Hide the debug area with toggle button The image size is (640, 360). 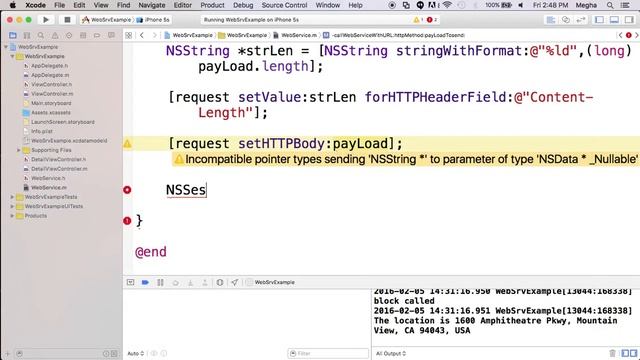(130, 282)
